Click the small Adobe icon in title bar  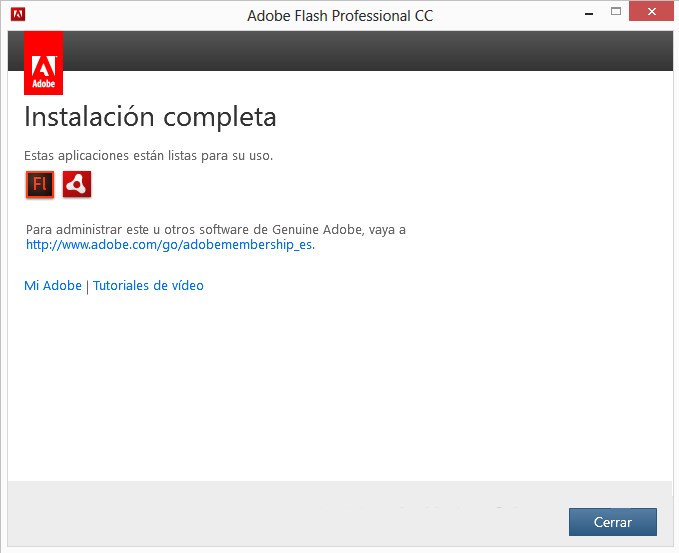coord(18,15)
